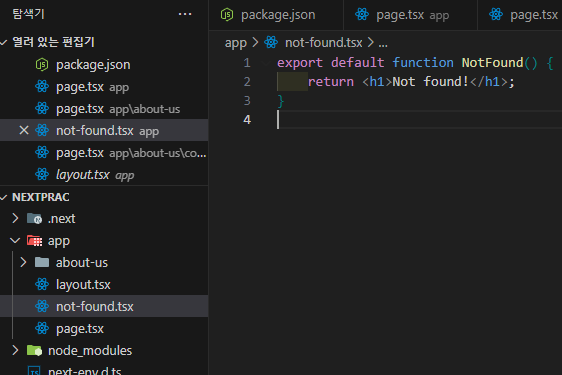The height and width of the screenshot is (375, 562).
Task: Click the package.json tab's file icon
Action: tap(227, 15)
